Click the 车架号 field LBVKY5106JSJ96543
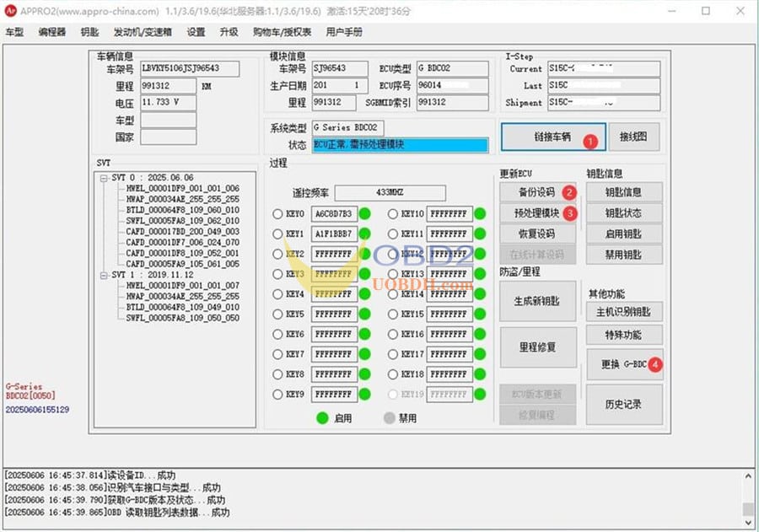Screen dimensions: 759x532 190,68
